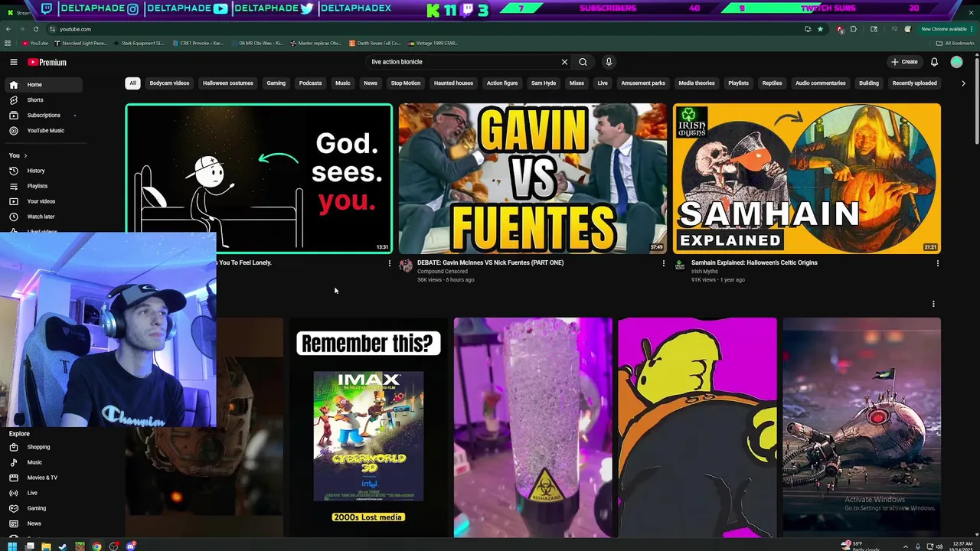
Task: Click the New Chrome available button
Action: click(x=946, y=29)
